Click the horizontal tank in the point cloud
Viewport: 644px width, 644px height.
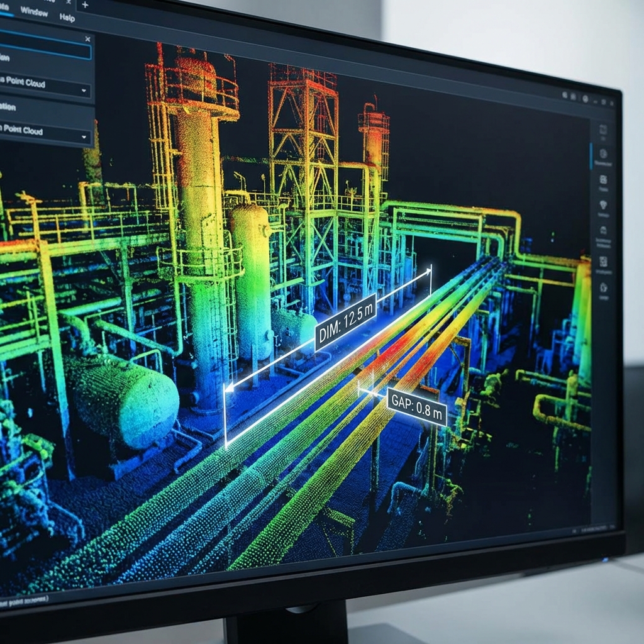pos(123,399)
